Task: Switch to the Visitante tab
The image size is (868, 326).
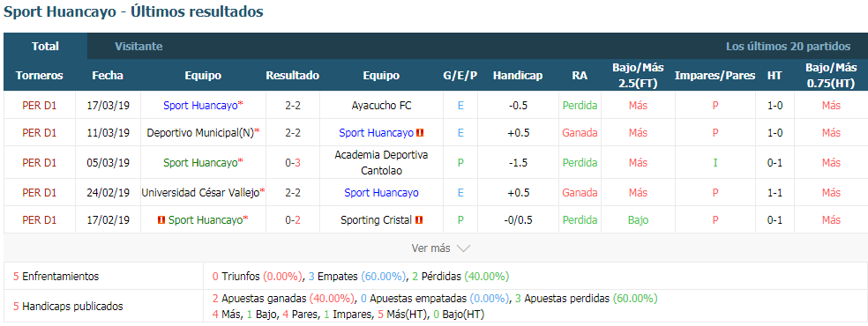Action: (139, 47)
